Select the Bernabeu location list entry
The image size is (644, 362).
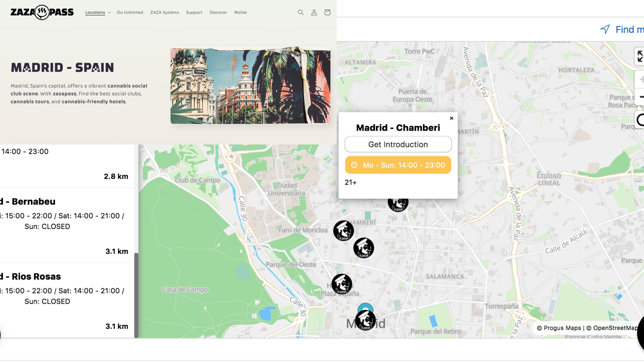coord(67,225)
